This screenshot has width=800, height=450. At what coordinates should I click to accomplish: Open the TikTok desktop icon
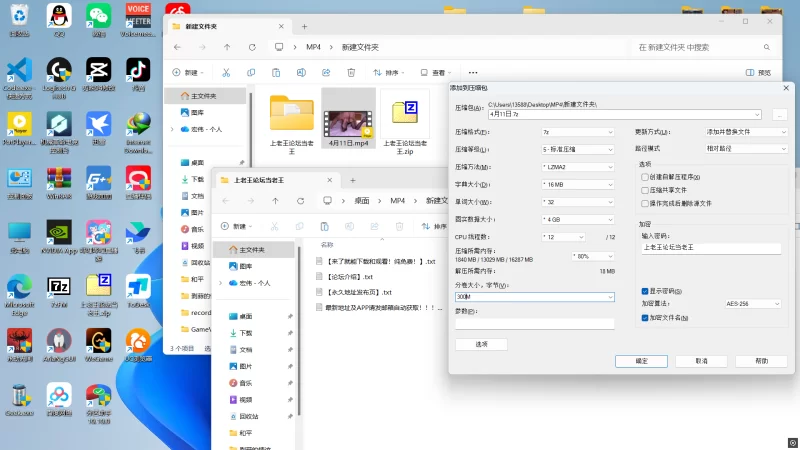pos(137,72)
